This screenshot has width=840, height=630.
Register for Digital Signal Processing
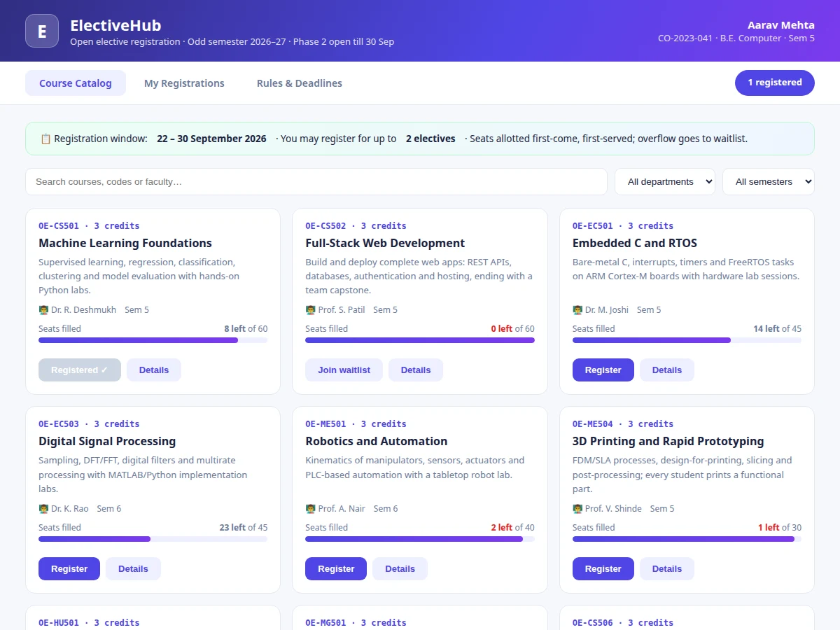pos(69,568)
